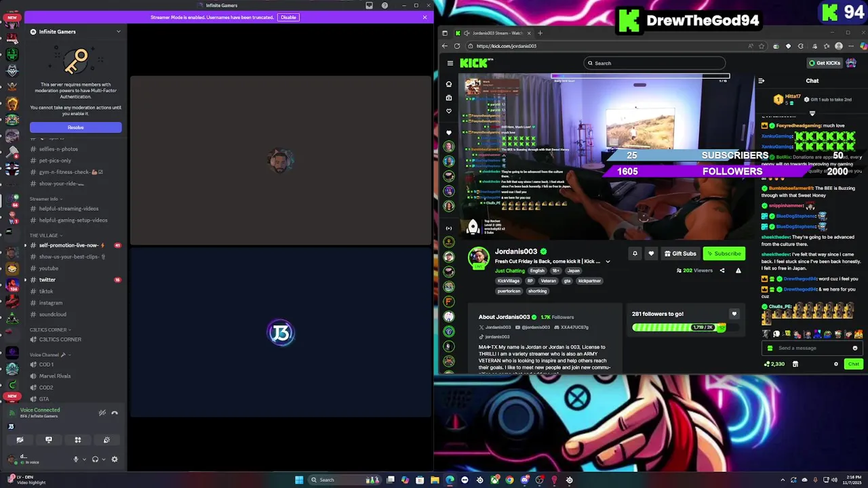This screenshot has width=868, height=488.
Task: Click the Get KICKs button
Action: click(x=825, y=63)
